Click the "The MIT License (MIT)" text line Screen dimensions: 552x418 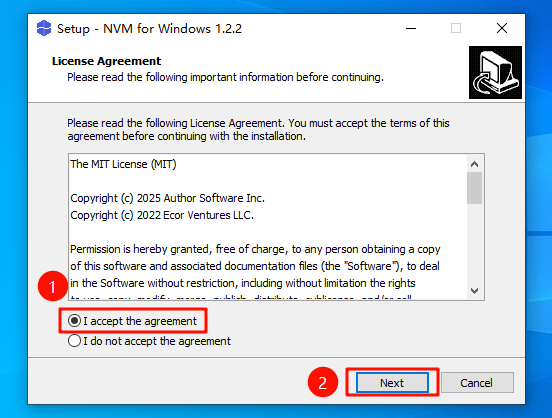(123, 164)
